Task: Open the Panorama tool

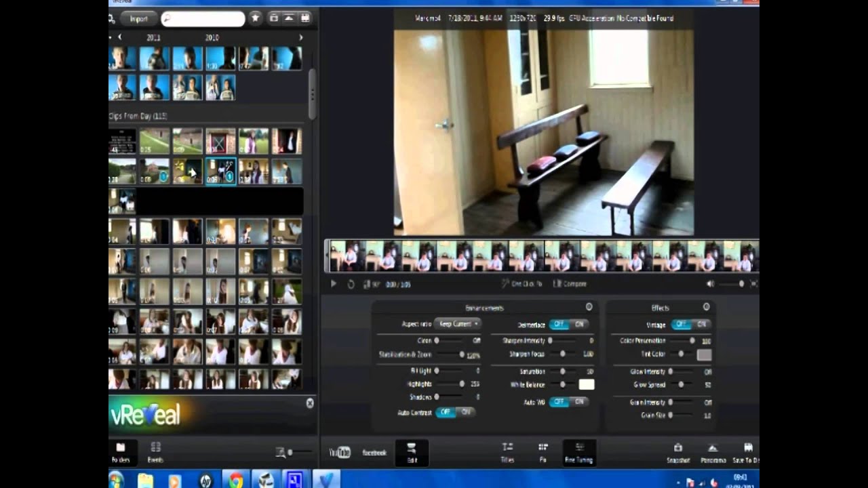Action: (x=713, y=448)
